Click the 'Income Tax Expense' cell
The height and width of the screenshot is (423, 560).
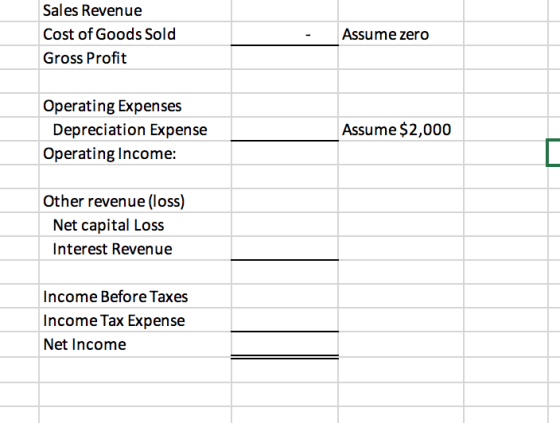pyautogui.click(x=135, y=320)
